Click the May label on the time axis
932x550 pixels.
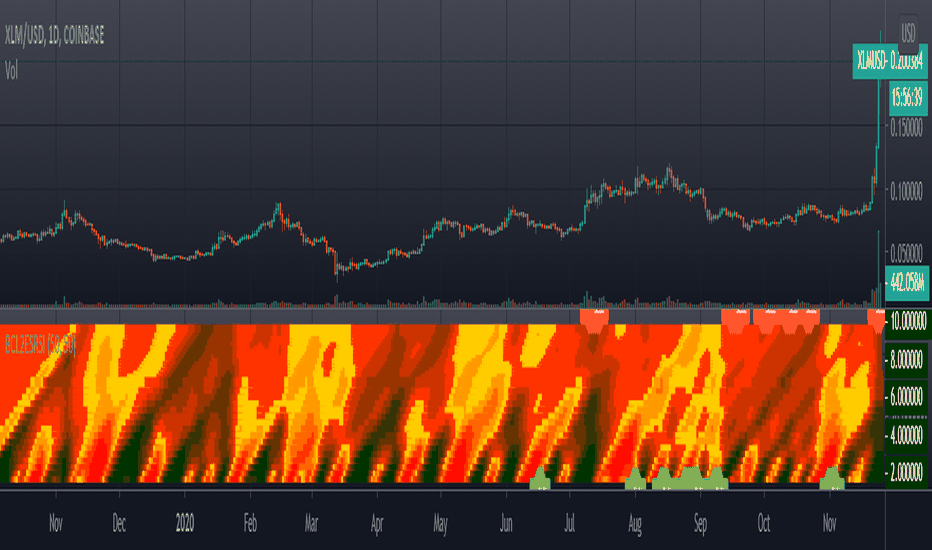[440, 524]
